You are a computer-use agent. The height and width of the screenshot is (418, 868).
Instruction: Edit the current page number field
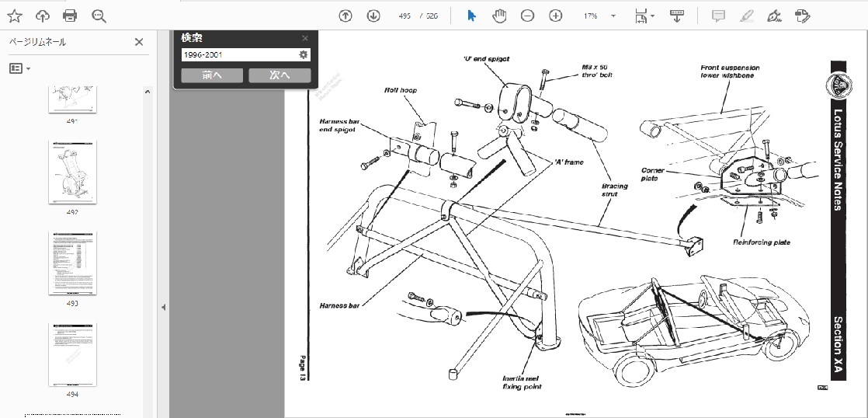click(404, 16)
